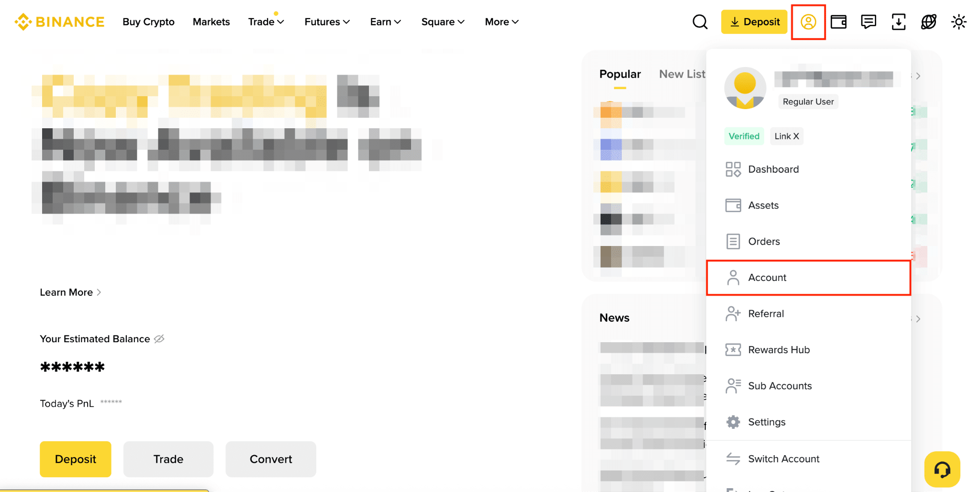Open the user profile icon
The width and height of the screenshot is (980, 492).
pos(808,22)
